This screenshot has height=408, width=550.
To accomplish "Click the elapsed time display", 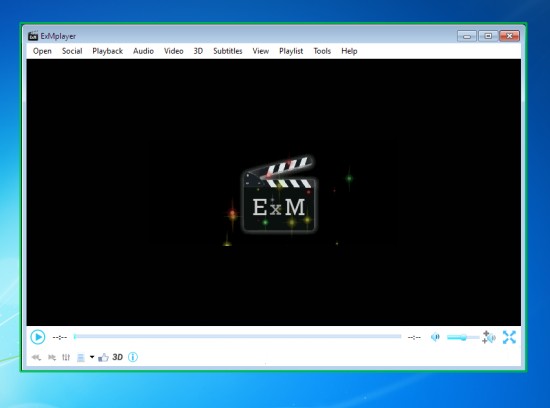I will click(60, 337).
